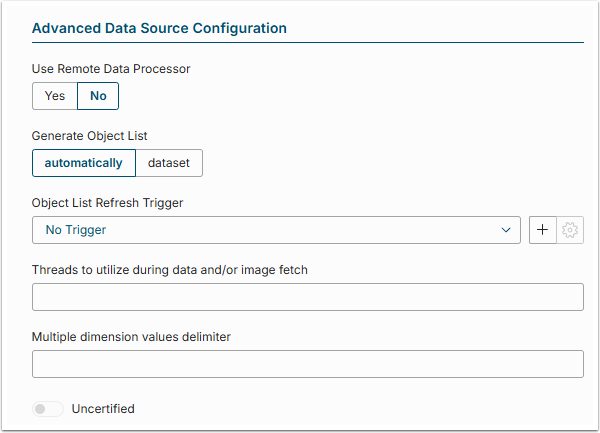Choose dataset for Generate Object List
Image resolution: width=600 pixels, height=433 pixels.
169,163
